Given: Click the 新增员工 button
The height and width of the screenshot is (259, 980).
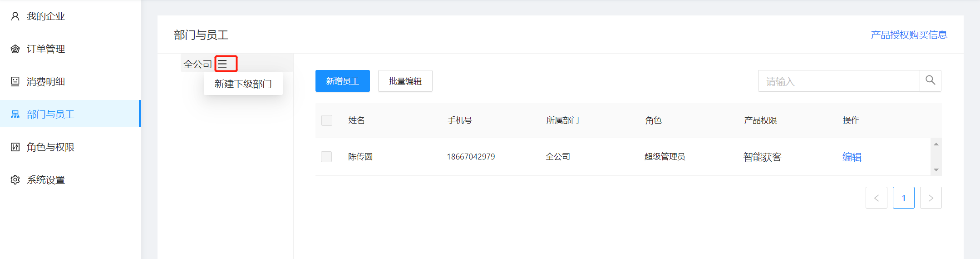Looking at the screenshot, I should (342, 81).
